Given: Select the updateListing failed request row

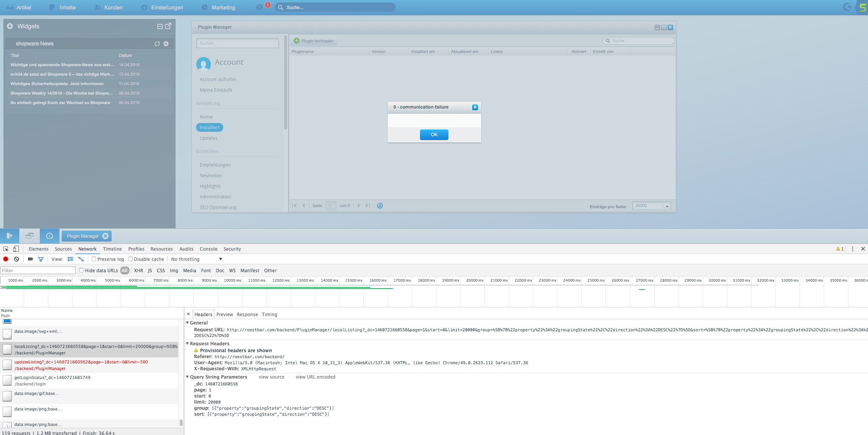Looking at the screenshot, I should (x=89, y=365).
